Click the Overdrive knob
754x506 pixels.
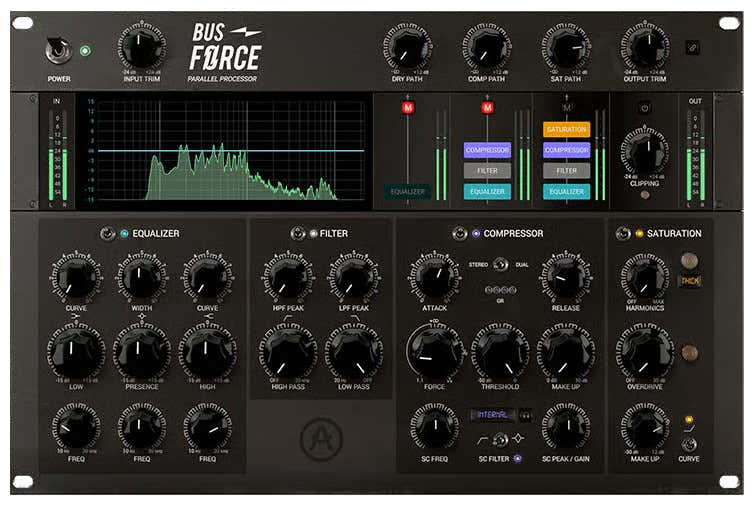click(x=645, y=353)
